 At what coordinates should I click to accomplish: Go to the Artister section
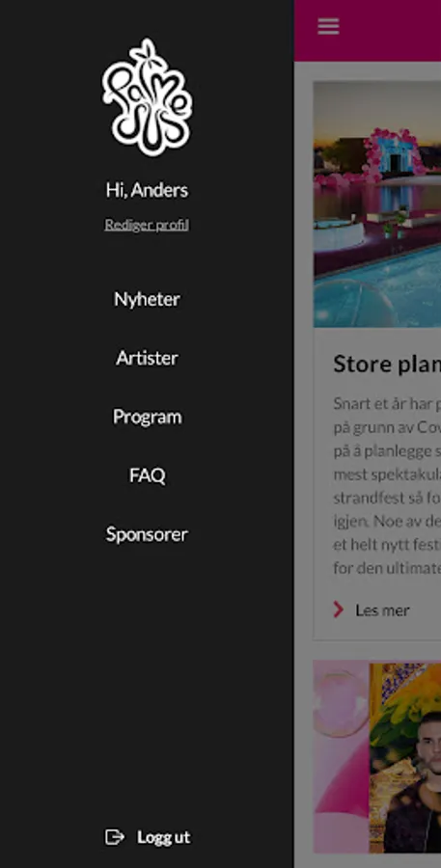point(147,358)
